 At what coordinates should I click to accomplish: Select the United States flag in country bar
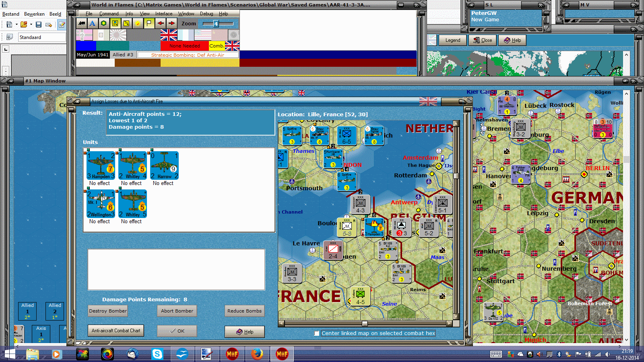pos(202,35)
